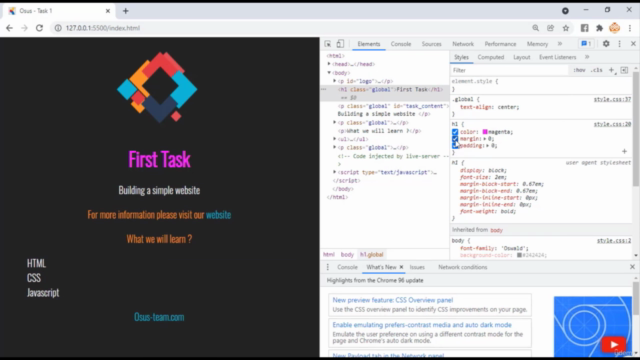This screenshot has height=360, width=640.
Task: Open the Issues drawer tab
Action: [x=417, y=267]
